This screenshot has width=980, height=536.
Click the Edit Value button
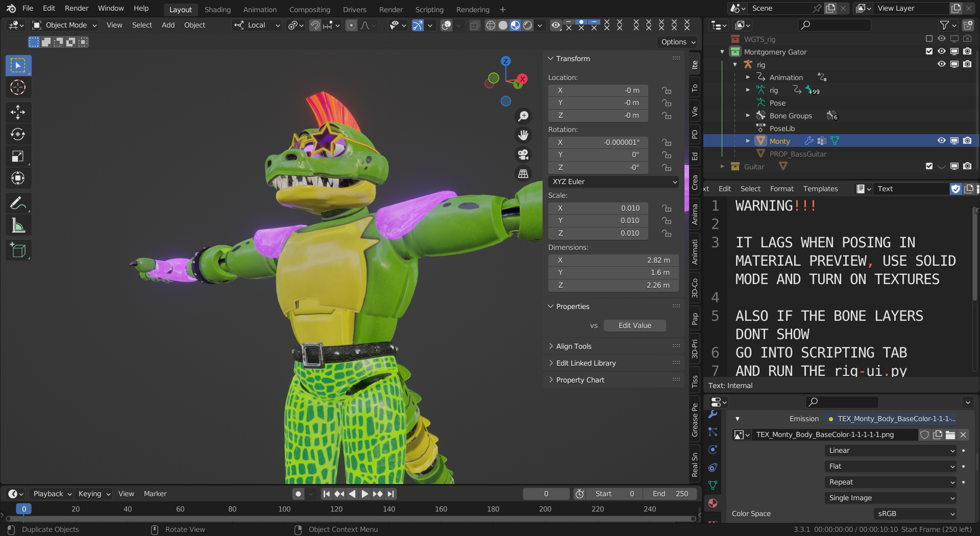pyautogui.click(x=634, y=325)
